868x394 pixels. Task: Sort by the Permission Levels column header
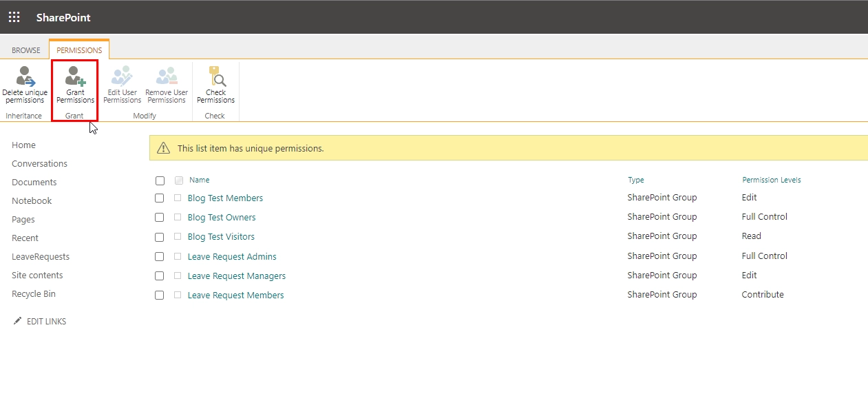(771, 180)
